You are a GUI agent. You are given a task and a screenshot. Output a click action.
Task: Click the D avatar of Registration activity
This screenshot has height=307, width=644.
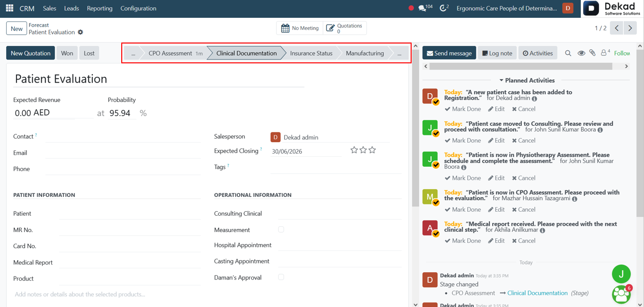coord(430,96)
